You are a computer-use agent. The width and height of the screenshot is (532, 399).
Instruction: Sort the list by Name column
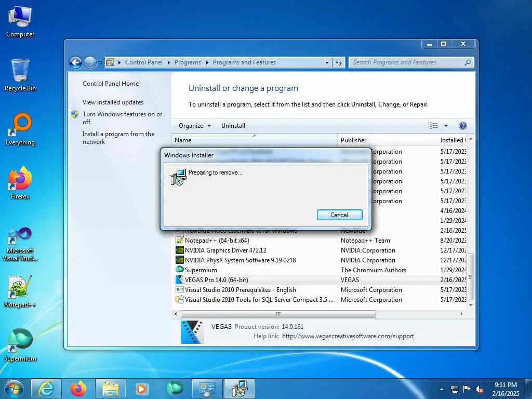pyautogui.click(x=255, y=140)
